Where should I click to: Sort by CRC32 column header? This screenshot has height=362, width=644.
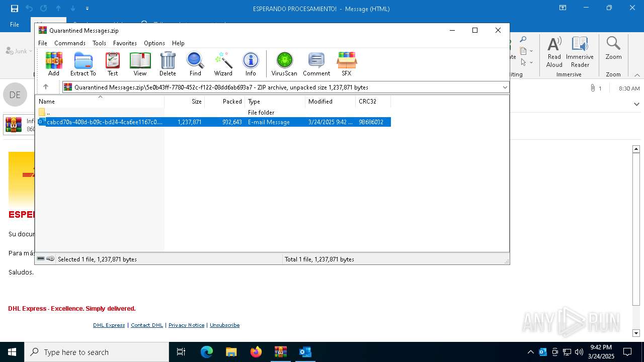click(373, 102)
